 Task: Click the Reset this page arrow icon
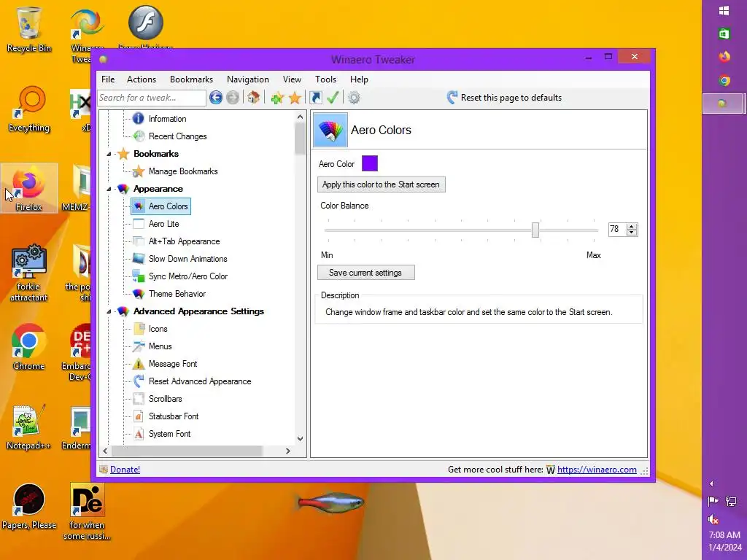[x=452, y=98]
